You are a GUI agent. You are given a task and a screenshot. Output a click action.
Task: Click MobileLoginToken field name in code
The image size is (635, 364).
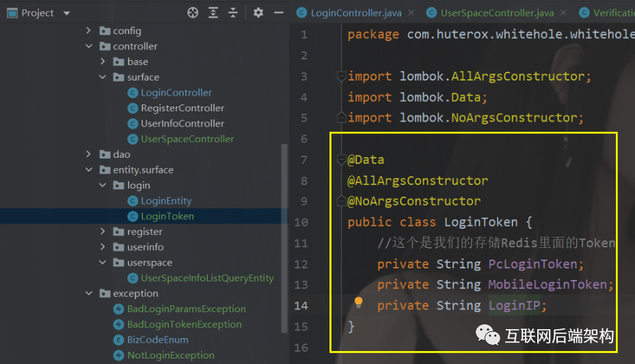[548, 284]
